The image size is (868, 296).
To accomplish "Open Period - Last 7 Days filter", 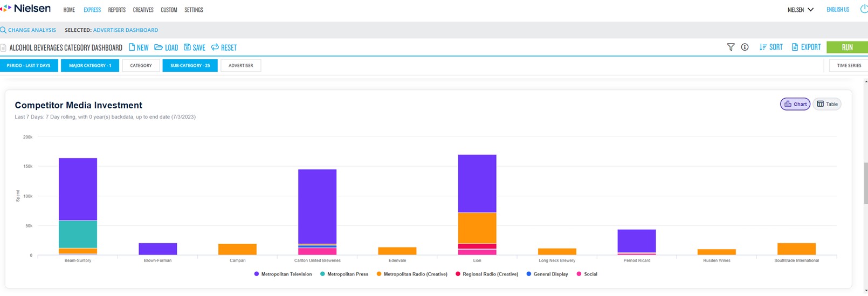I will 29,65.
